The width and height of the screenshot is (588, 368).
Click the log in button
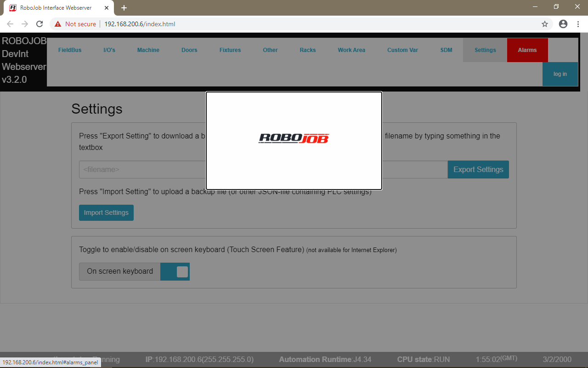(x=560, y=74)
